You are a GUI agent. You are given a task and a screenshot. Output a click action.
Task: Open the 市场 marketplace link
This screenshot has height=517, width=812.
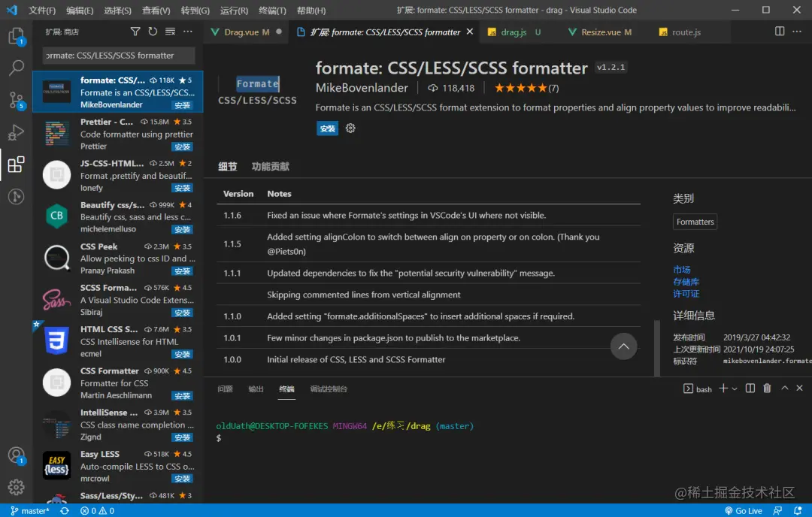(681, 270)
